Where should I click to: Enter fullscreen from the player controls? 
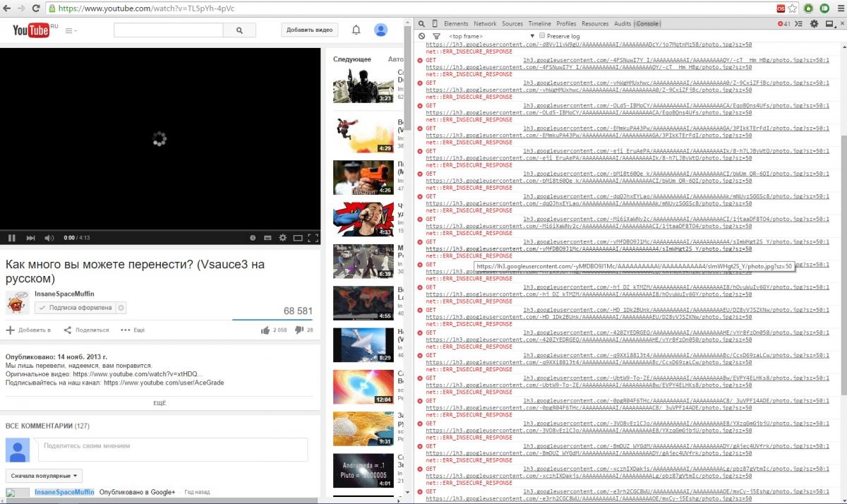coord(313,238)
